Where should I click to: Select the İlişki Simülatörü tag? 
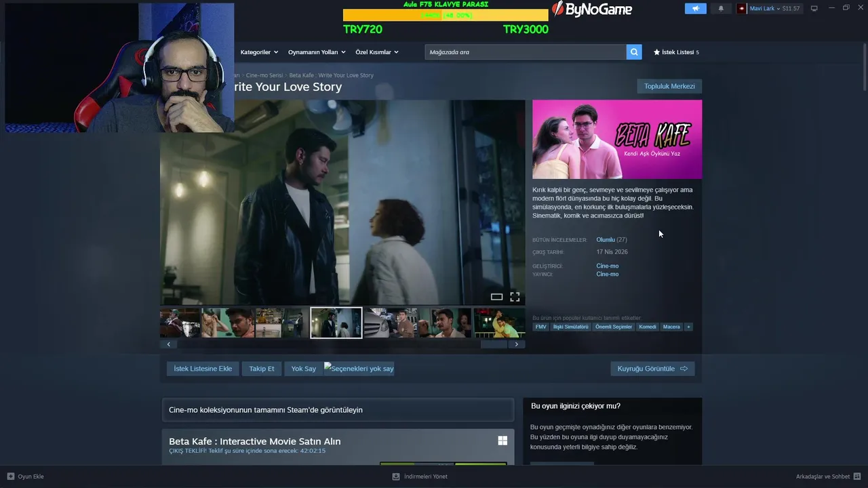(571, 327)
